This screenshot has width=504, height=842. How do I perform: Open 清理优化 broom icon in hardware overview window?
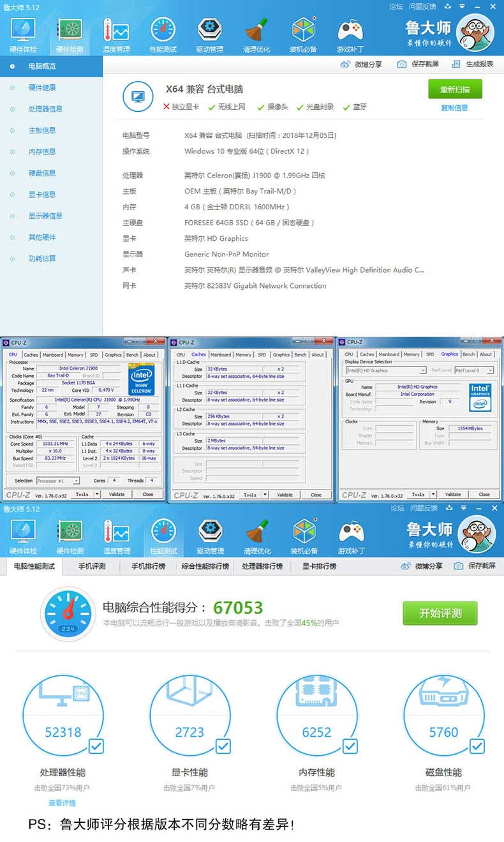pyautogui.click(x=256, y=30)
